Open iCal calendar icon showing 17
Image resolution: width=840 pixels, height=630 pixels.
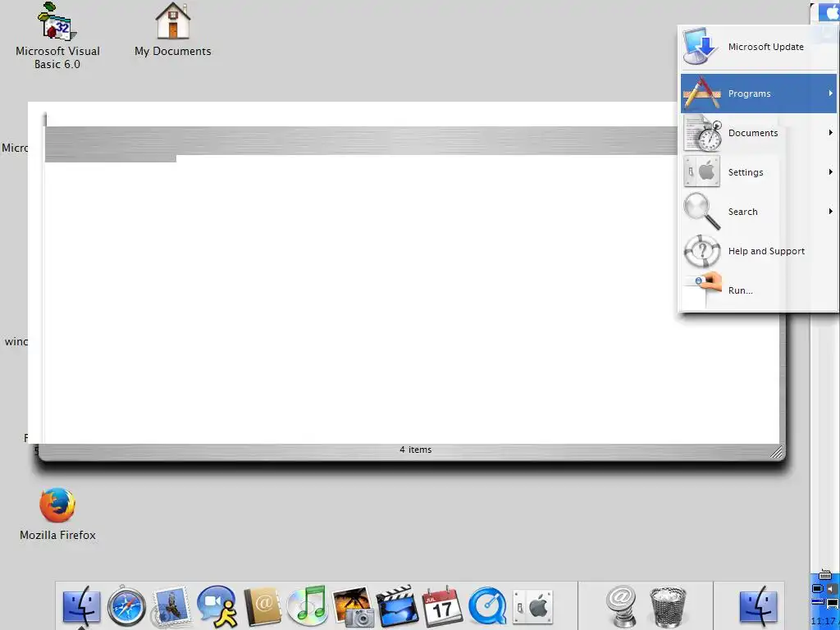click(x=442, y=606)
